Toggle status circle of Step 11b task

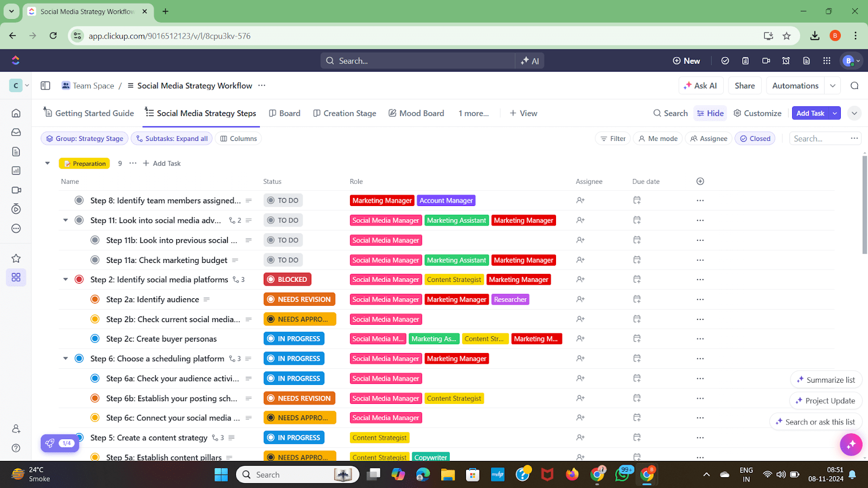(95, 240)
